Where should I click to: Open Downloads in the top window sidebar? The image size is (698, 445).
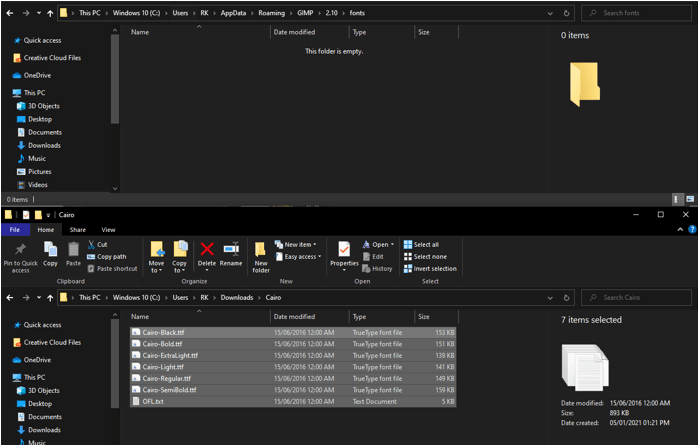tap(44, 145)
